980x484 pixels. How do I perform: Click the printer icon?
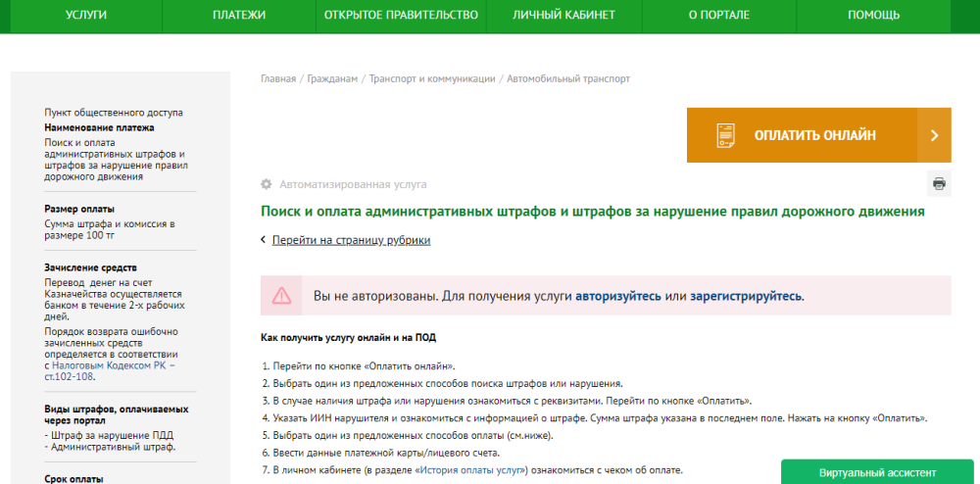click(x=939, y=183)
